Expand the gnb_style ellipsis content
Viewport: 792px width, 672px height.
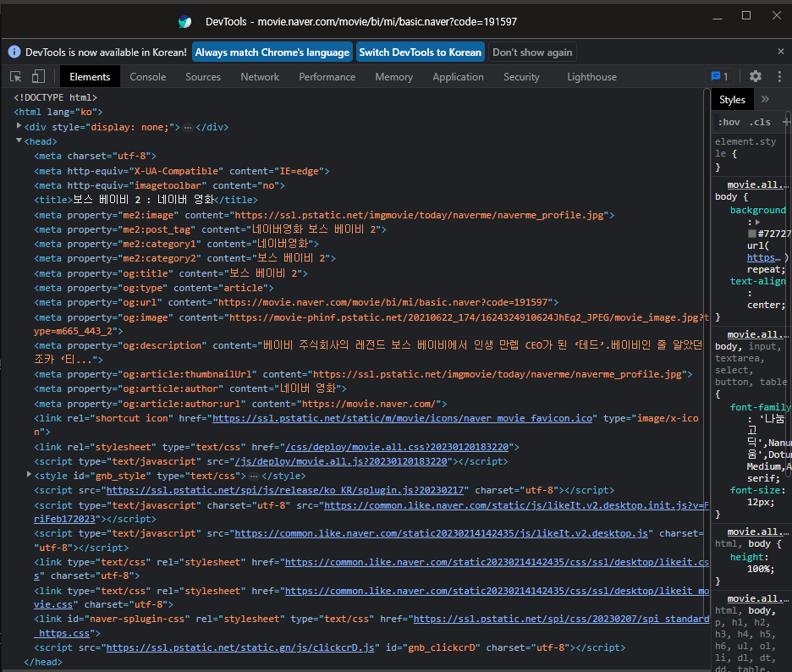click(x=254, y=476)
